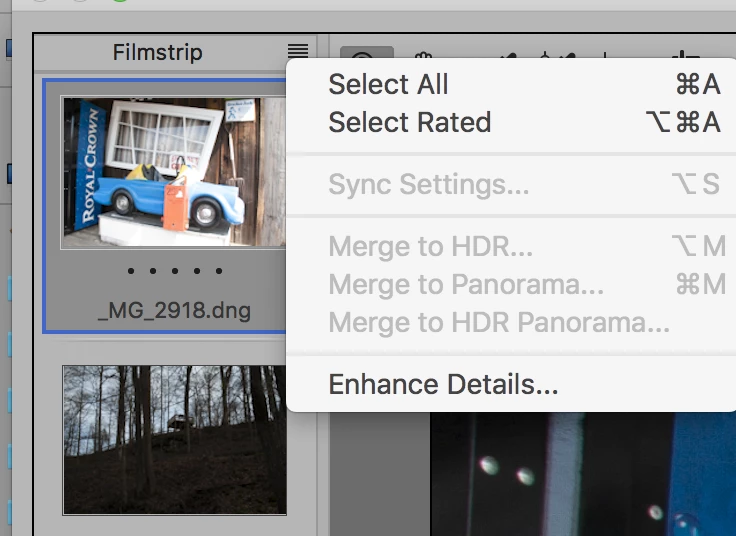
Task: Select the blue toy car thumbnail
Action: tap(174, 173)
